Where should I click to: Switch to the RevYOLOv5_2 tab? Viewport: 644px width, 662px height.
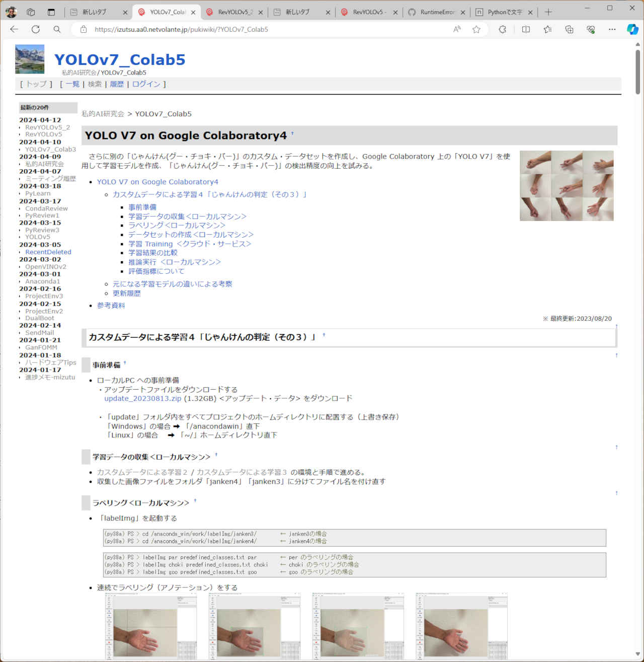click(x=234, y=12)
